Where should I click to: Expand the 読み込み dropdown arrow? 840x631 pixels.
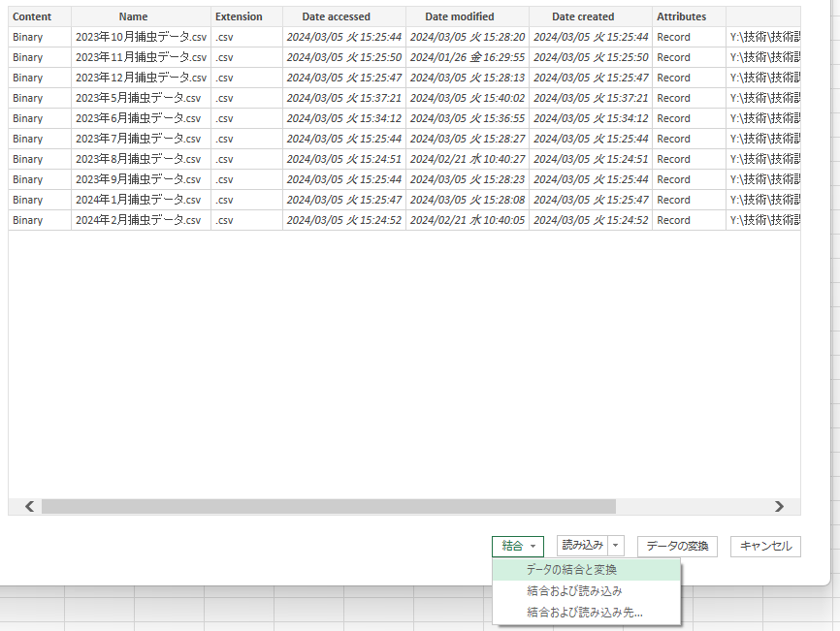616,547
